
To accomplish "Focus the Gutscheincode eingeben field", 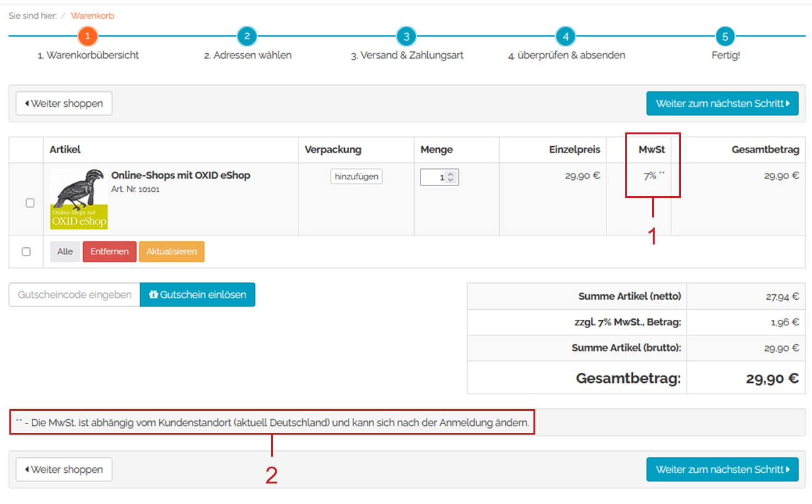I will [74, 295].
